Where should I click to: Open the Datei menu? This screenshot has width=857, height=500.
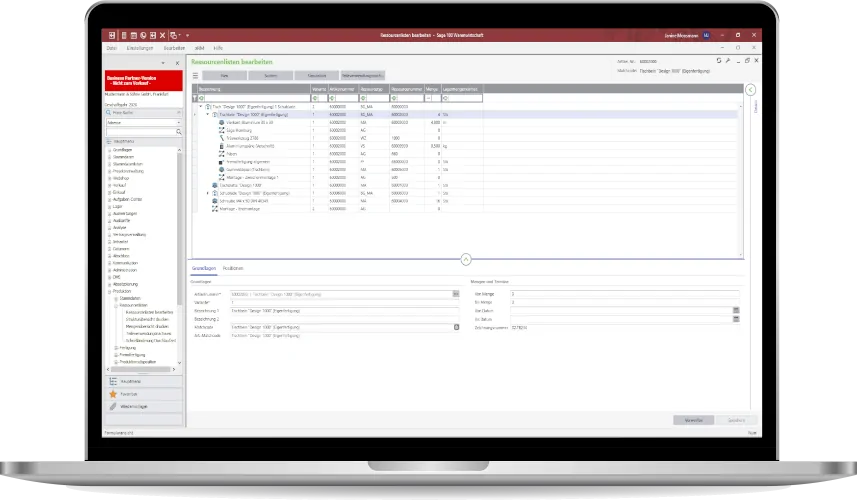click(x=112, y=47)
